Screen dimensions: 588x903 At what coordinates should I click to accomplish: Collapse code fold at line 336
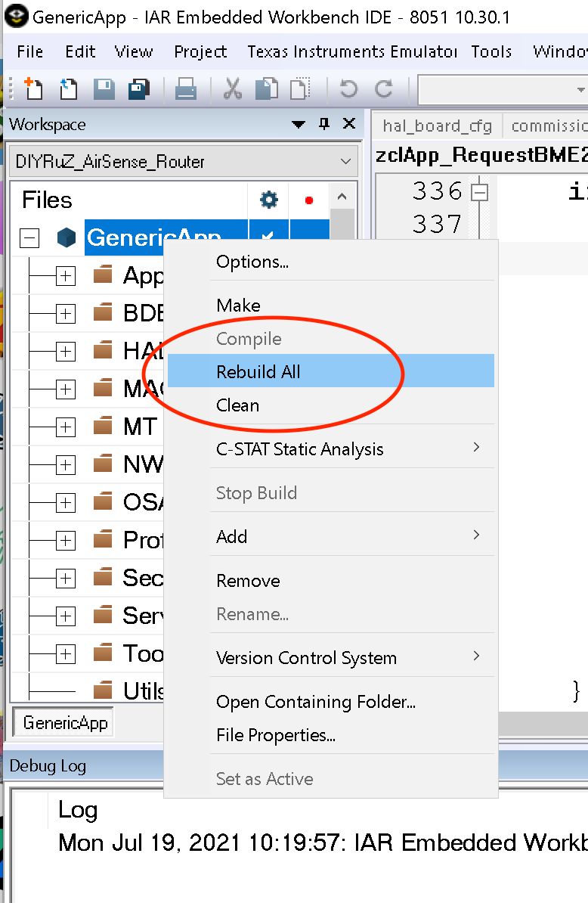478,192
